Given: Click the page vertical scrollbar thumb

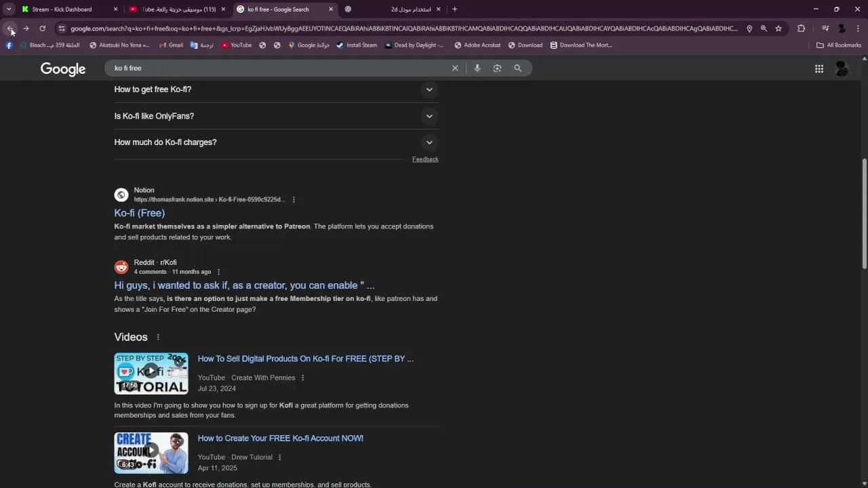Looking at the screenshot, I should coord(864,213).
